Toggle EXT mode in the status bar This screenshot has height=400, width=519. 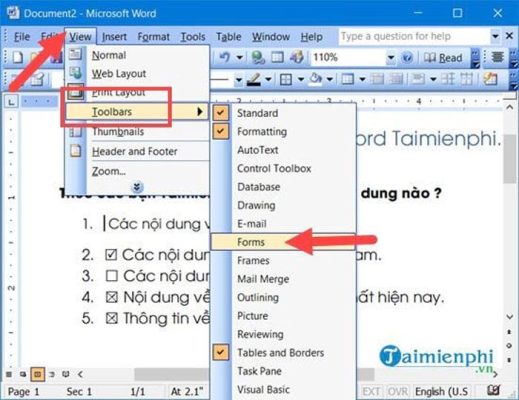(371, 391)
